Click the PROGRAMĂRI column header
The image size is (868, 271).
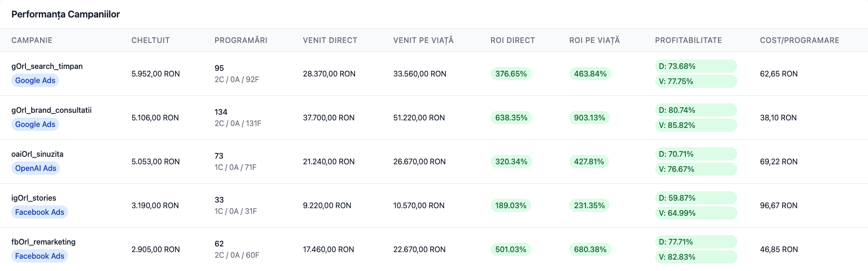coord(241,40)
